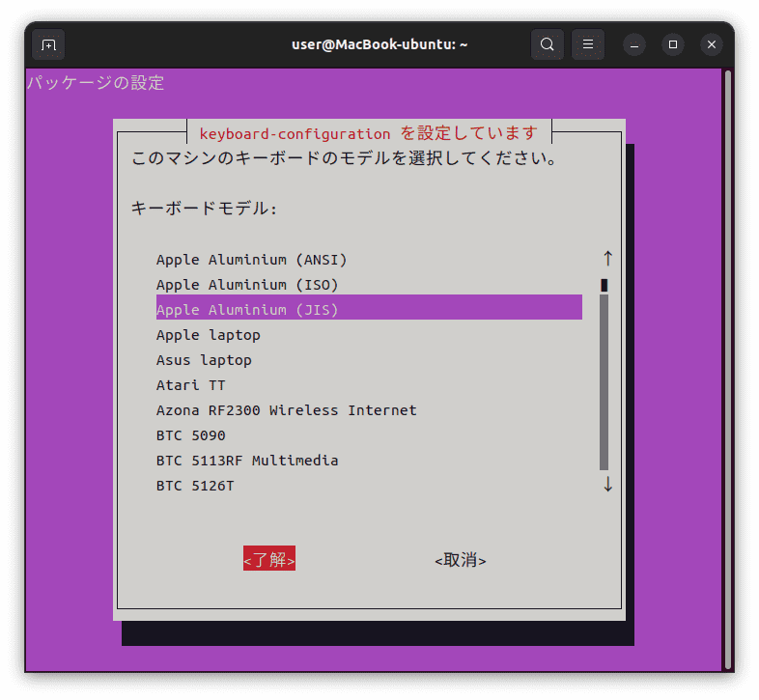Click the terminal title user@MacBook-ubuntu
This screenshot has width=759, height=700.
[379, 44]
